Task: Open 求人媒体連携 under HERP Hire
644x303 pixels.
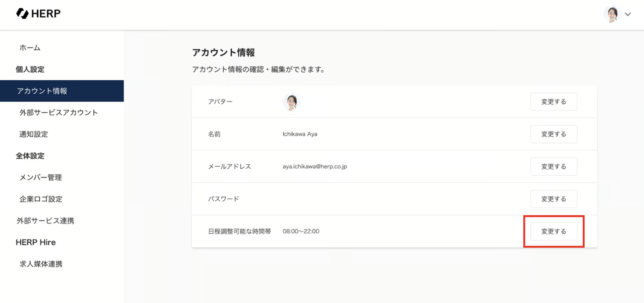Action: [41, 264]
